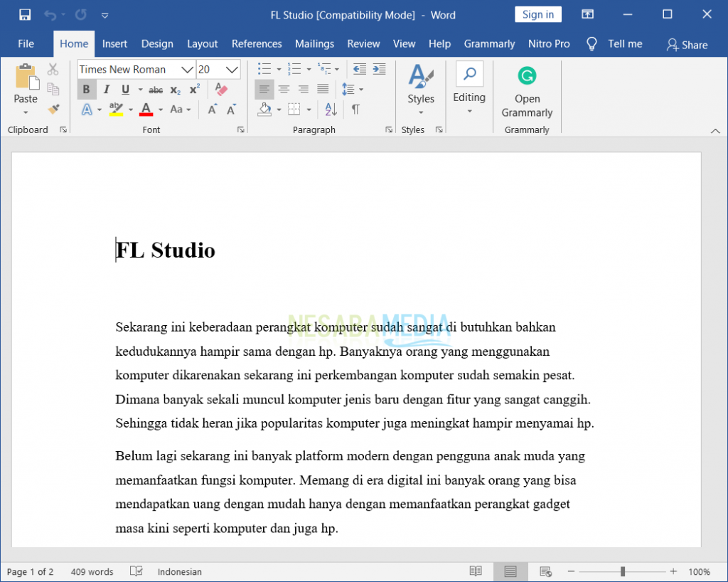This screenshot has width=728, height=582.
Task: Toggle Bold formatting
Action: pyautogui.click(x=86, y=89)
